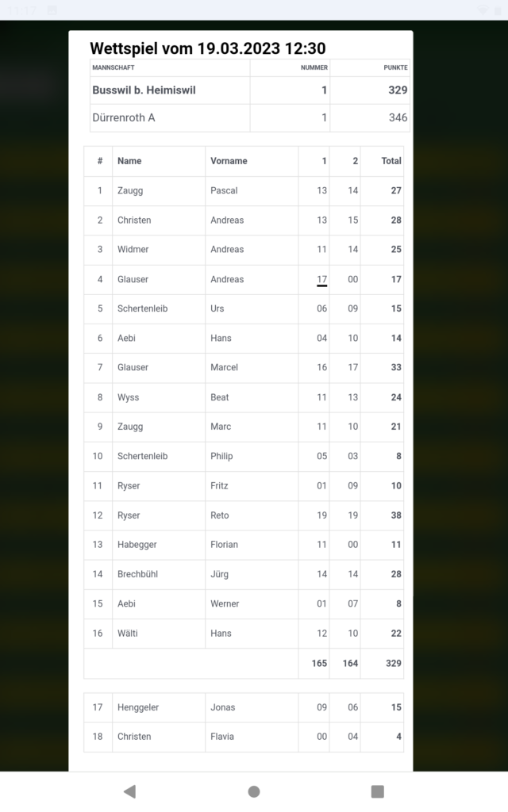Click the Wettspiel vom 19.03.2023 heading
Image resolution: width=508 pixels, height=812 pixels.
208,49
